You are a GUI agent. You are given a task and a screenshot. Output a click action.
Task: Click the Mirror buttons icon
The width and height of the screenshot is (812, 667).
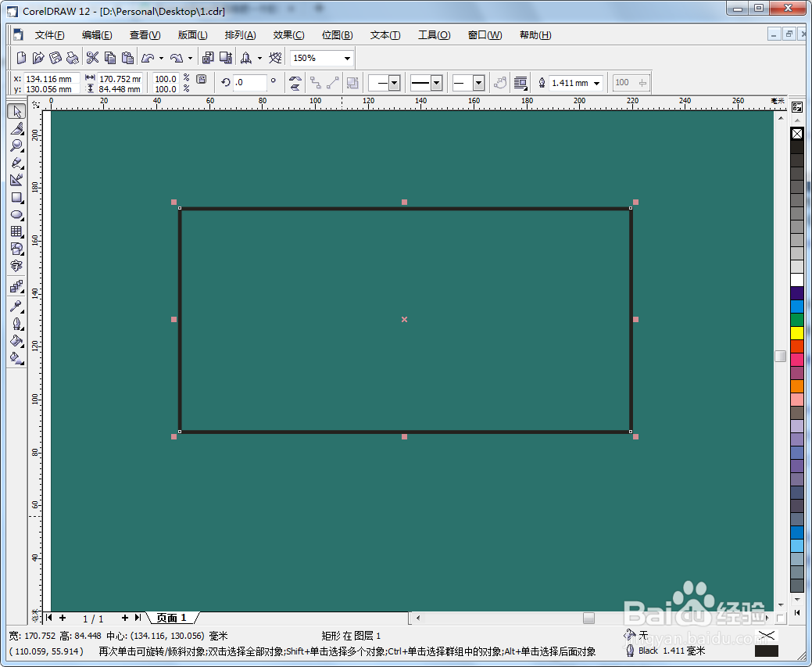coord(295,83)
